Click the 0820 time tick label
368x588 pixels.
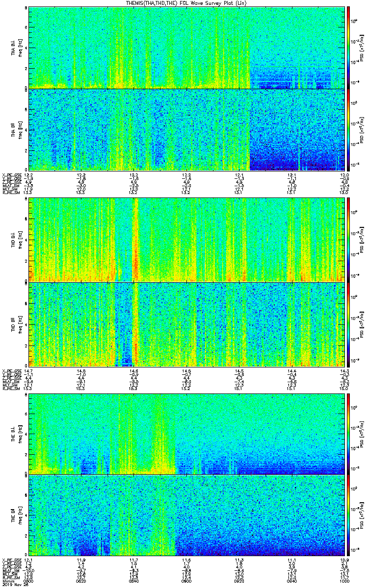coord(81,581)
